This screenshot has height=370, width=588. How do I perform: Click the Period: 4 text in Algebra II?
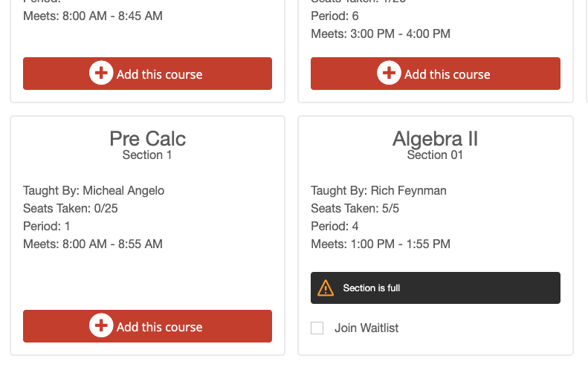(335, 226)
